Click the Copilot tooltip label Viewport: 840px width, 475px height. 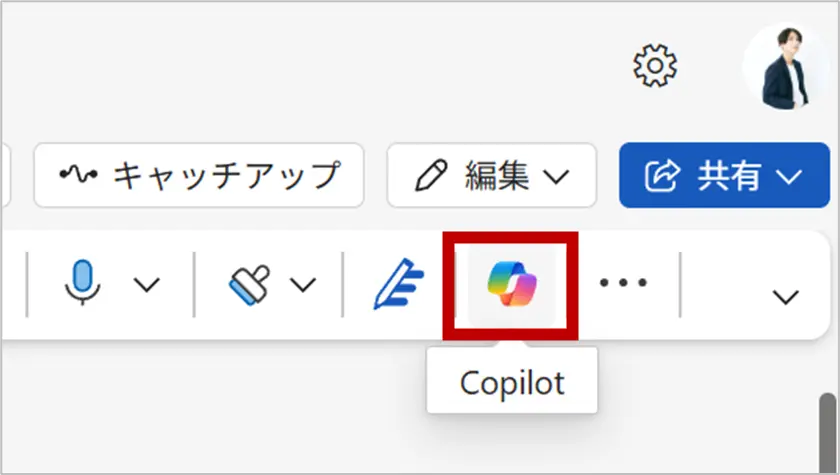click(512, 382)
